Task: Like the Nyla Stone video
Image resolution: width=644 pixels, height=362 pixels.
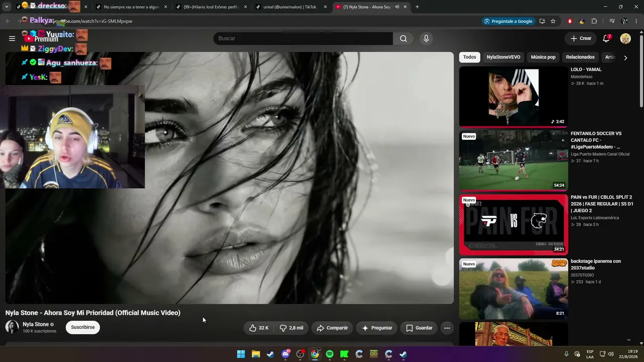Action: (x=259, y=328)
